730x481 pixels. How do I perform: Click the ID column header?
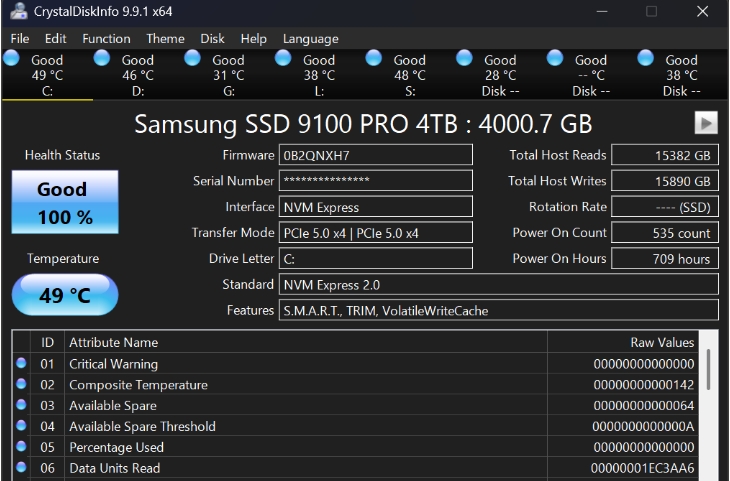click(47, 342)
